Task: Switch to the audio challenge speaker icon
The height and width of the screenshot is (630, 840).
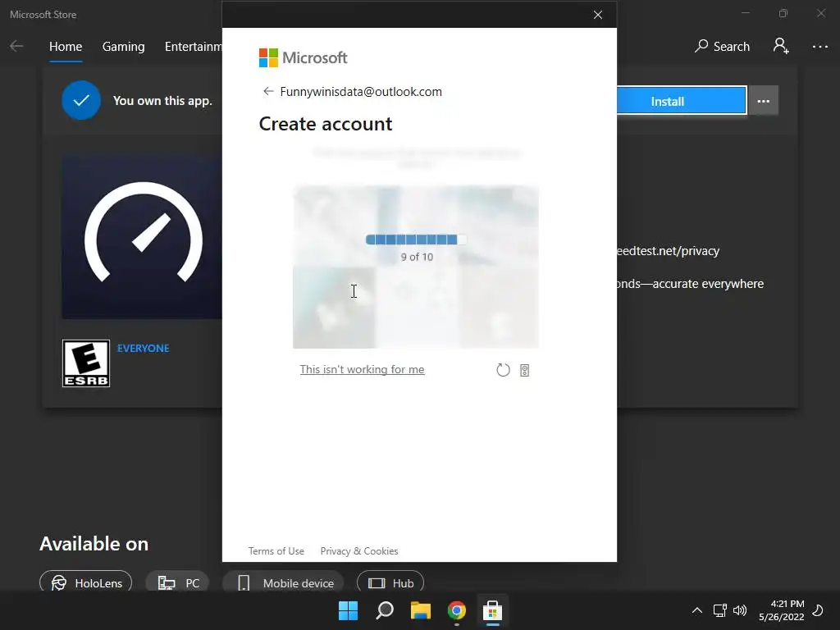Action: (524, 370)
